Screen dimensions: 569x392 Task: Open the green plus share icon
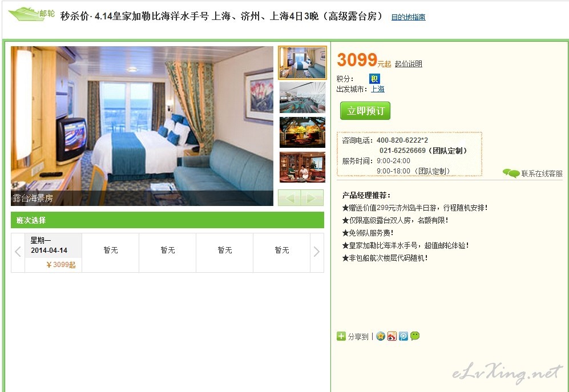(x=341, y=337)
